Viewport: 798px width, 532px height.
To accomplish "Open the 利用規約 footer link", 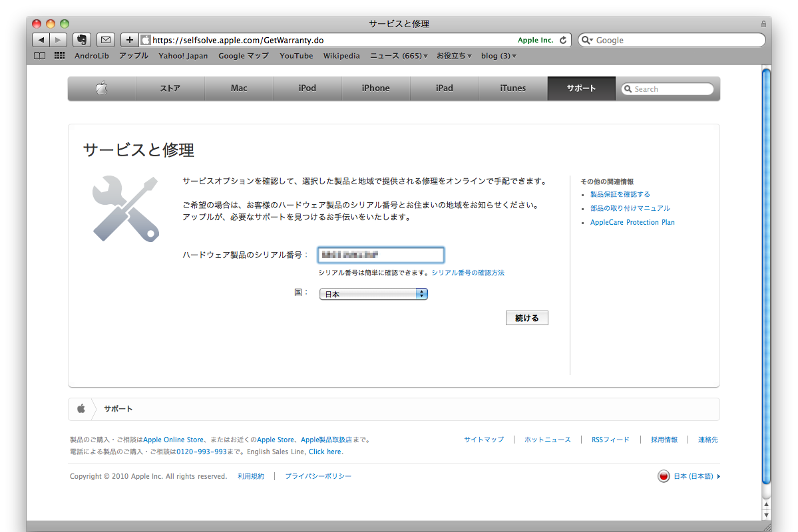I will (x=251, y=476).
